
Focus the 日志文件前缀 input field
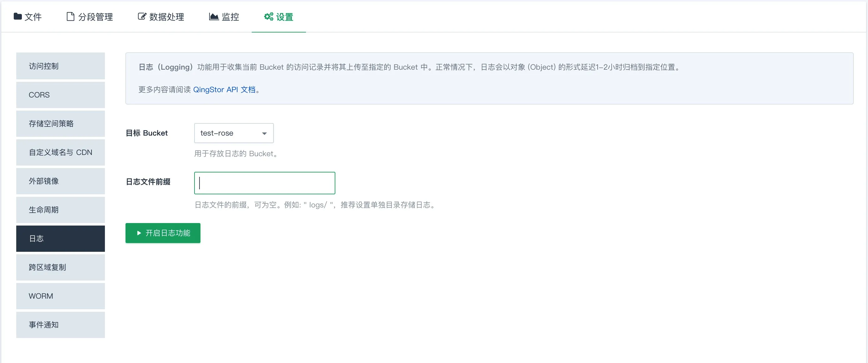pos(264,183)
